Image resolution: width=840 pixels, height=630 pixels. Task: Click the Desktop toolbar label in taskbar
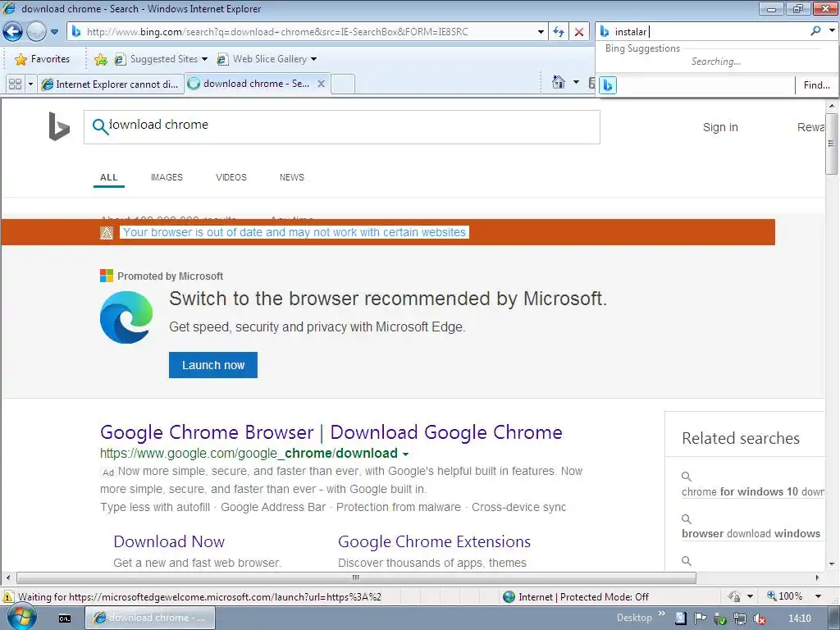coord(634,618)
